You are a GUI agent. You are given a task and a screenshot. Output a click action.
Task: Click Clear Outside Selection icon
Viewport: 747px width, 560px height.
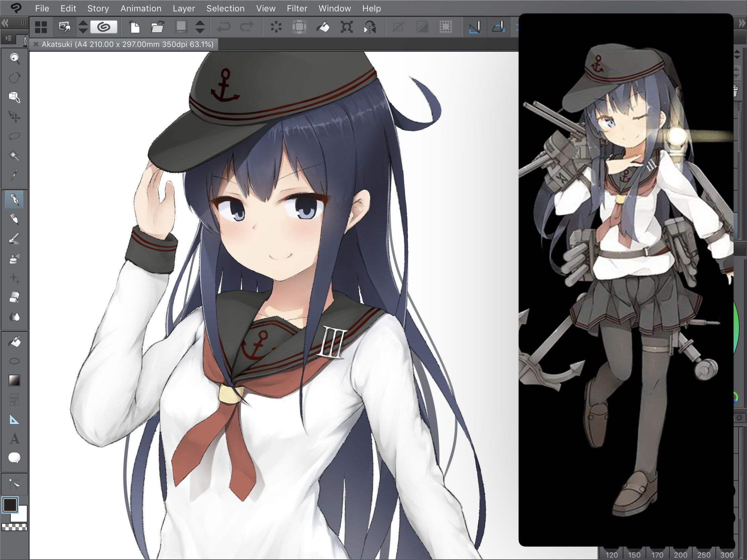[299, 27]
